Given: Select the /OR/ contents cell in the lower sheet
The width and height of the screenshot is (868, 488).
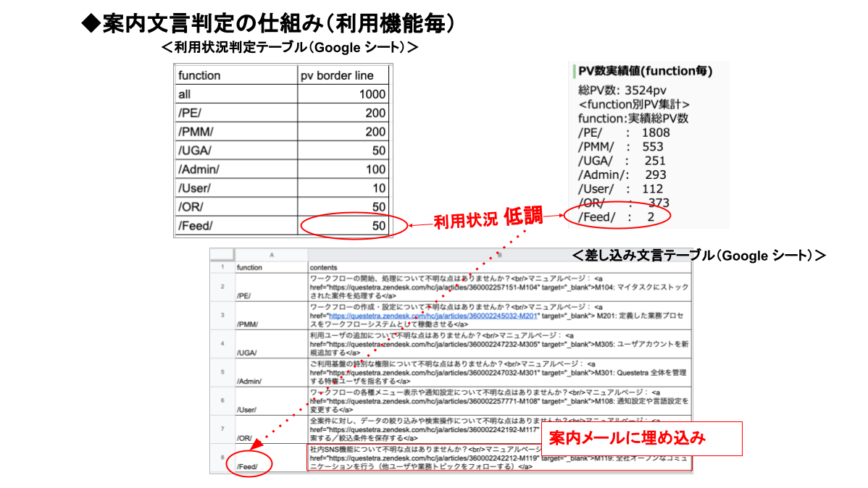Looking at the screenshot, I should 498,429.
